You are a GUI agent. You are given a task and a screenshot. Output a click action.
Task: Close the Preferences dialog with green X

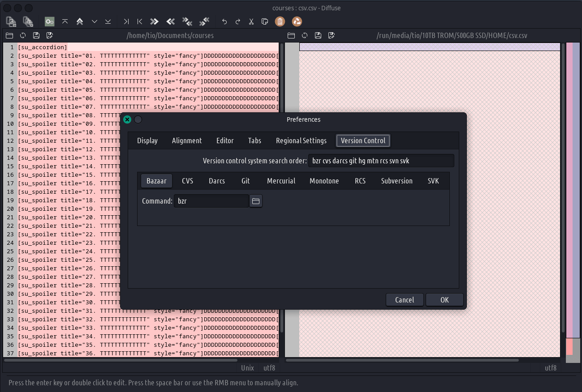tap(127, 119)
